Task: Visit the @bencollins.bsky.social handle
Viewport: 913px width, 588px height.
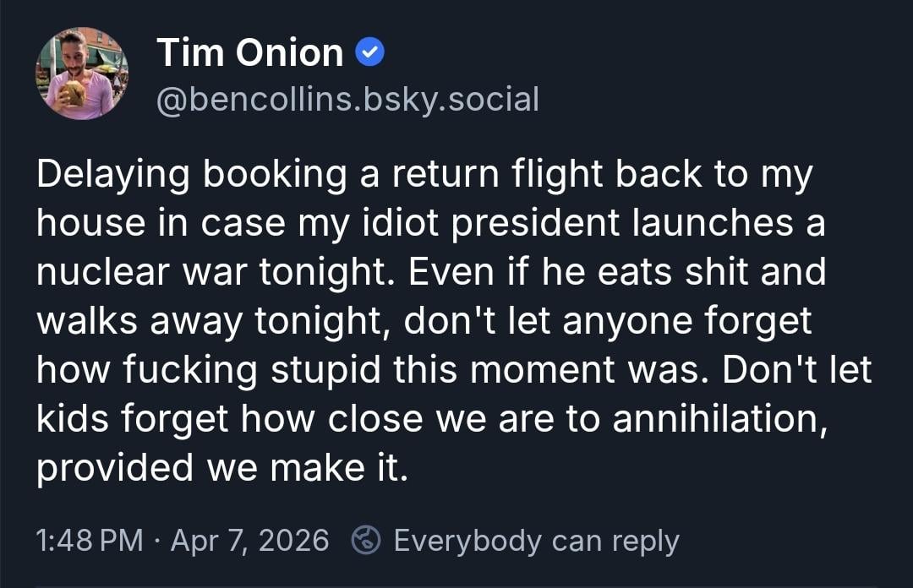Action: pos(347,99)
